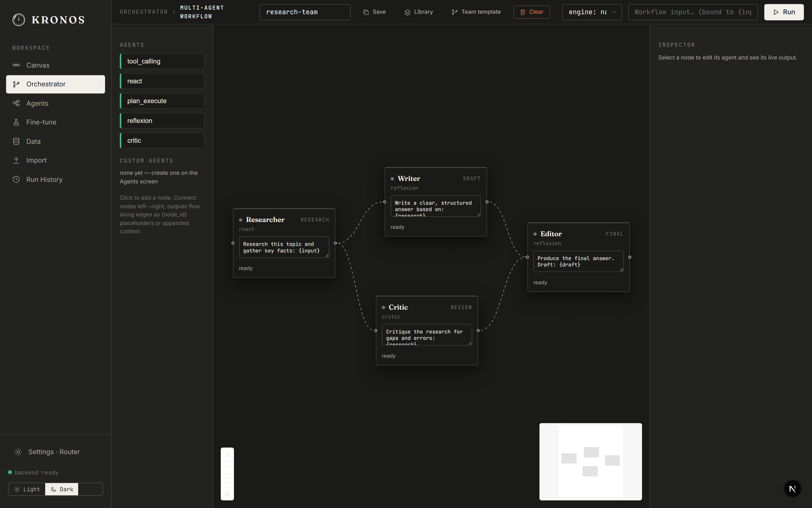This screenshot has height=508, width=812.
Task: Open the Canvas workspace page
Action: click(x=55, y=65)
